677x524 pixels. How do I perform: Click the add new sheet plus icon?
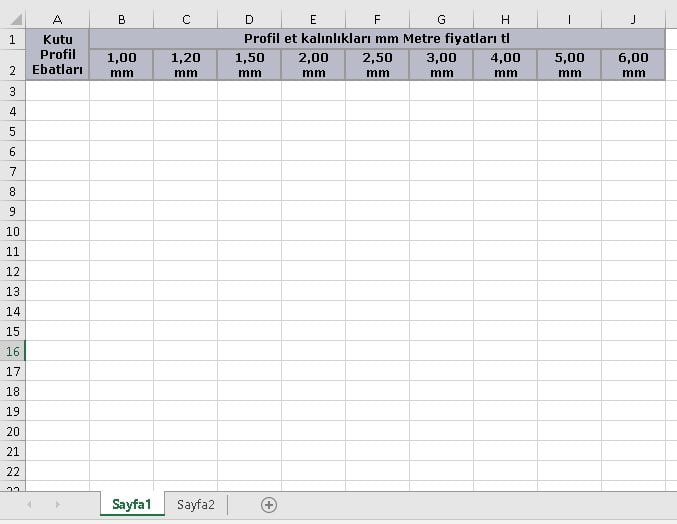pyautogui.click(x=269, y=505)
